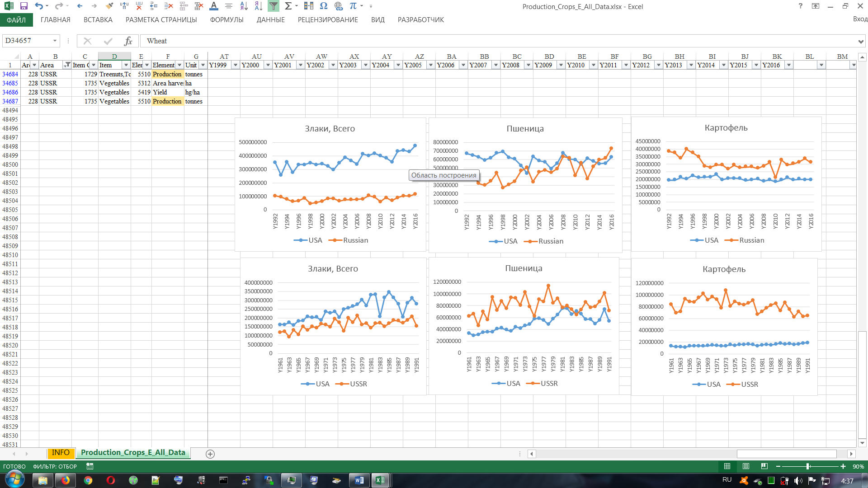The height and width of the screenshot is (488, 868).
Task: Switch to Page Layout view in status bar
Action: coord(746,466)
